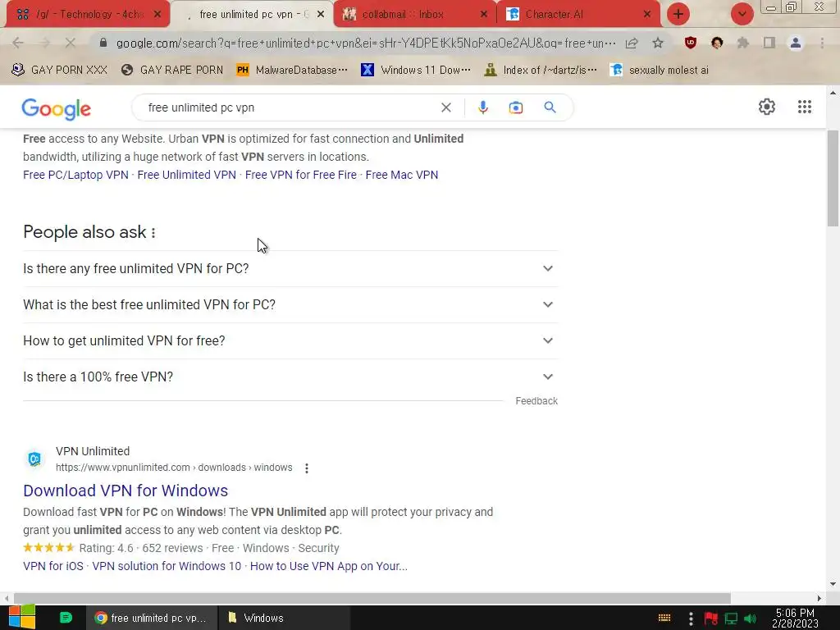Image resolution: width=840 pixels, height=630 pixels.
Task: Click the address bar URL
Action: click(365, 43)
